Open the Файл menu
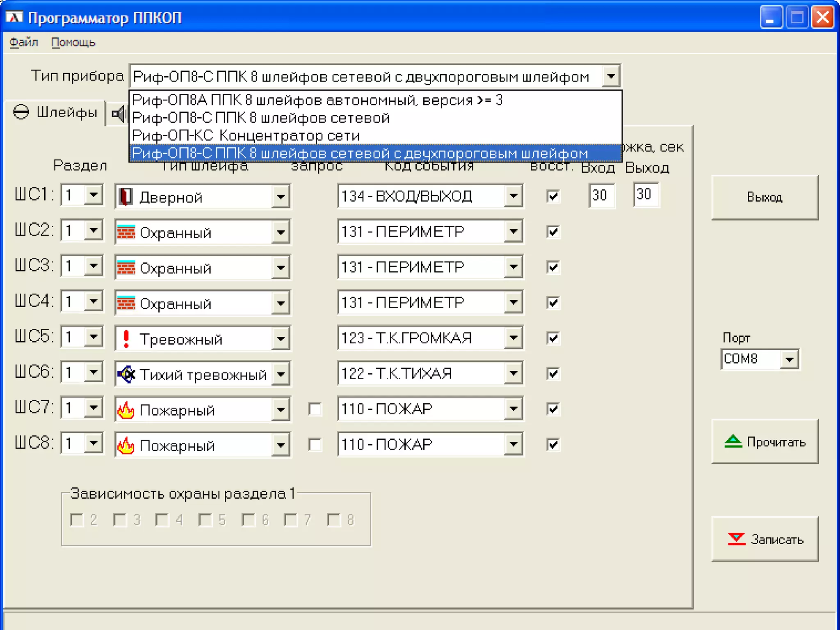The width and height of the screenshot is (840, 630). (23, 42)
